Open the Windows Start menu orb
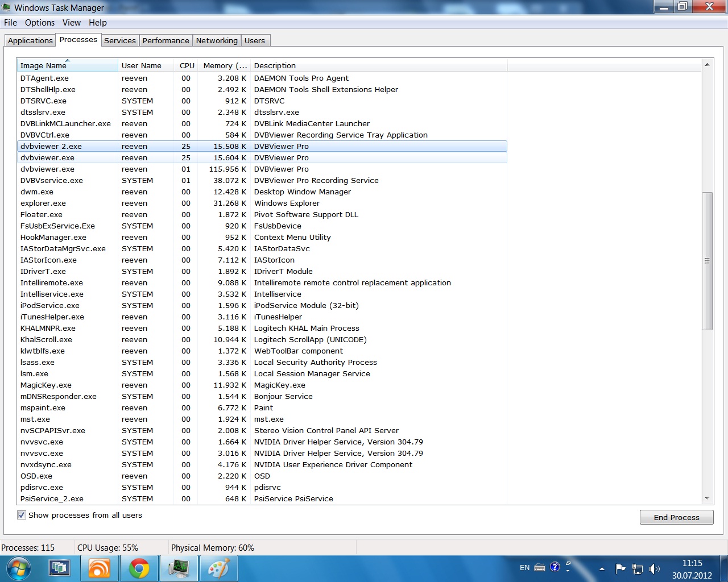Screen dimensions: 728x582 coord(18,568)
